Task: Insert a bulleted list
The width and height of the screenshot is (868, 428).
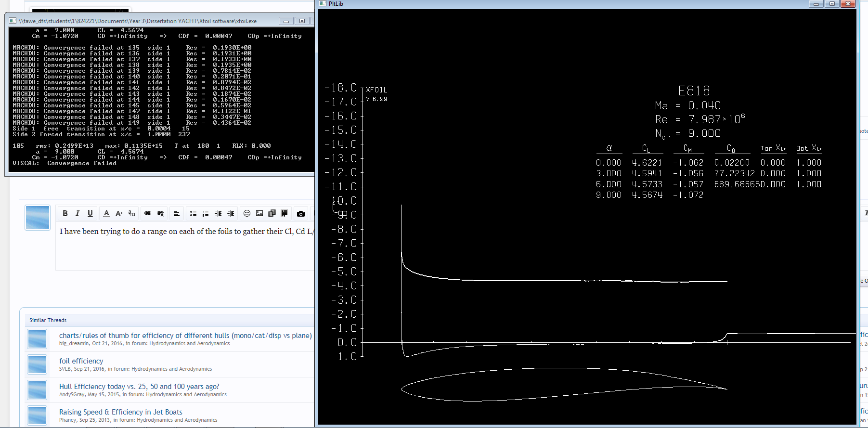Action: 193,213
